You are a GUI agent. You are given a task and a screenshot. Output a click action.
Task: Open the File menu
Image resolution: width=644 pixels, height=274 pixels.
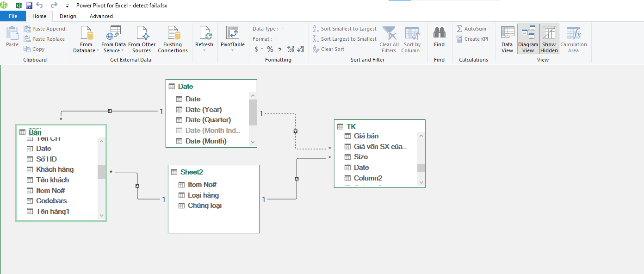[13, 16]
